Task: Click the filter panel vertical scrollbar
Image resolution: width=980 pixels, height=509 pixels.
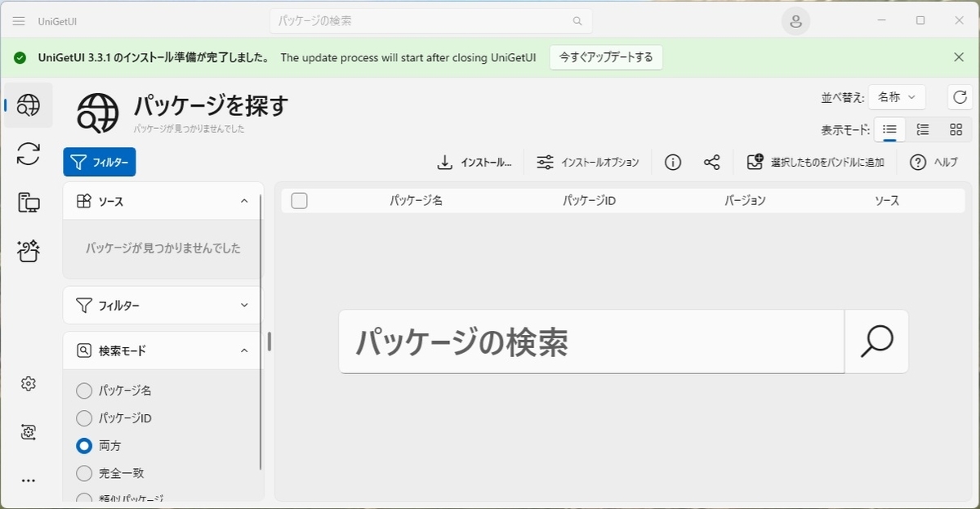Action: pos(261,332)
